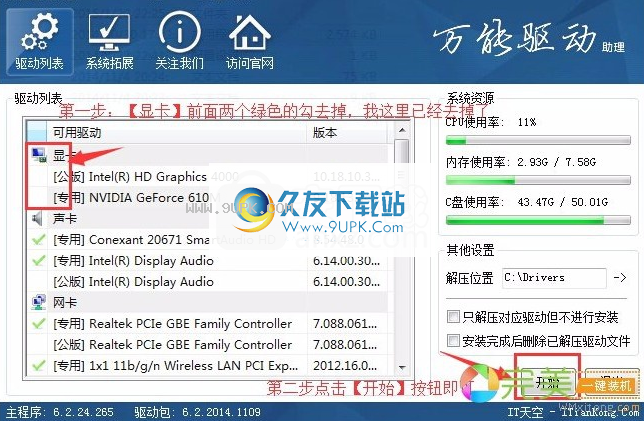Switch to the 系统拓展 tab
The width and height of the screenshot is (644, 421).
tap(109, 41)
